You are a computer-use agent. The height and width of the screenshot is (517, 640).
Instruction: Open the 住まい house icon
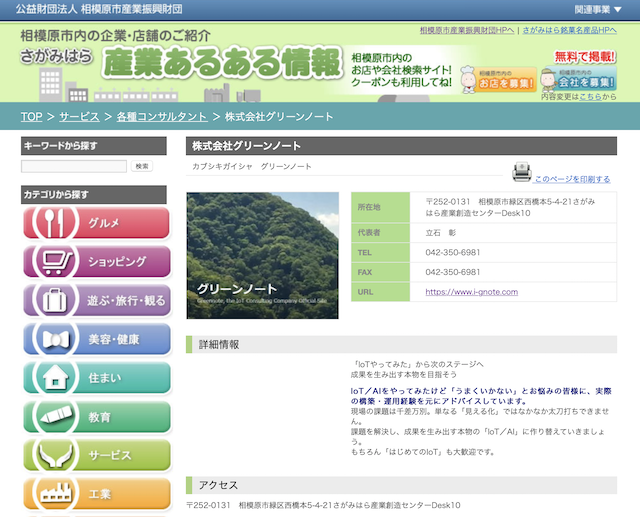pos(55,377)
